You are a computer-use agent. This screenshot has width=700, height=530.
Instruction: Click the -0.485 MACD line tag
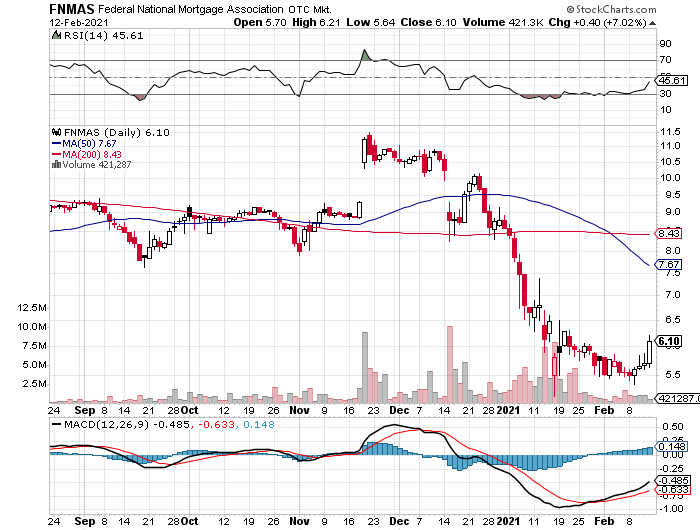click(672, 480)
